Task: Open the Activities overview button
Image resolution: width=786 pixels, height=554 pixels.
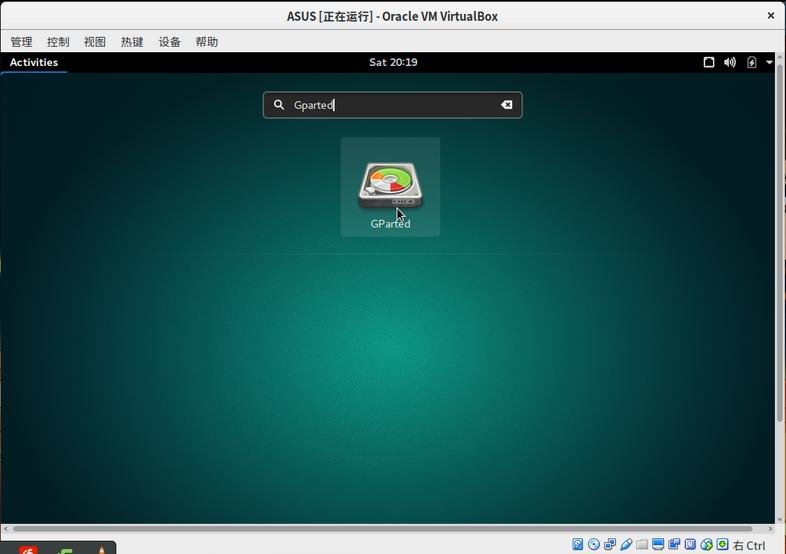Action: 34,62
